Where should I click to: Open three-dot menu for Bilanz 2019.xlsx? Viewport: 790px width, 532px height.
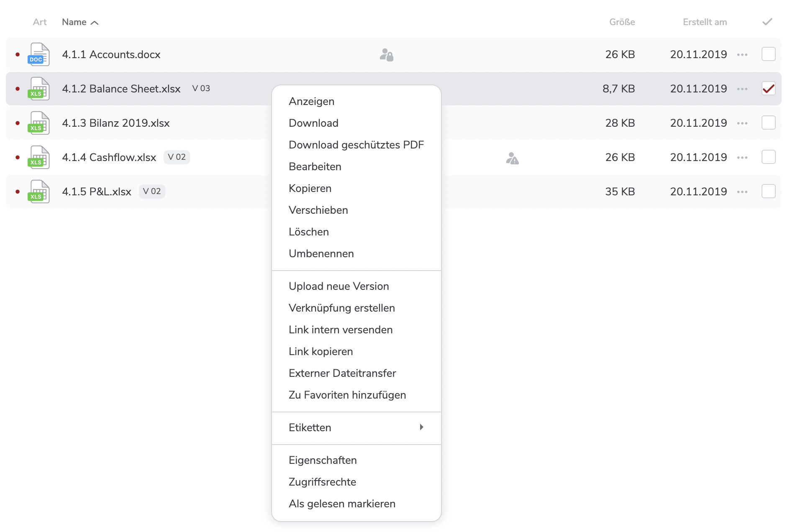[742, 123]
